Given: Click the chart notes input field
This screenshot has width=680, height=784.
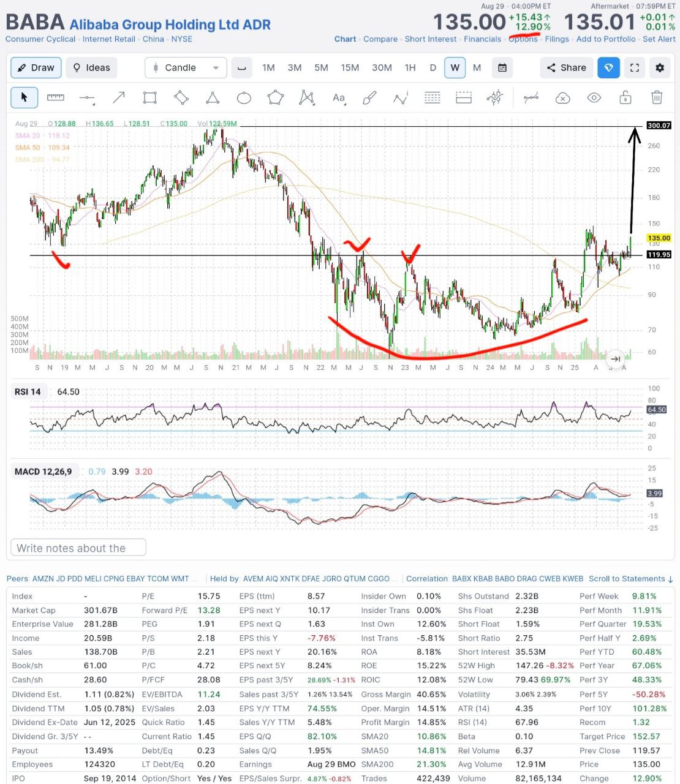Looking at the screenshot, I should 78,548.
